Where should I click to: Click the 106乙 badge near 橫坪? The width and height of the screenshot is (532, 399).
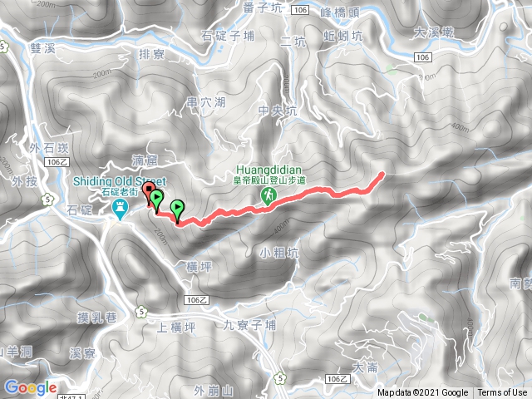tap(196, 300)
